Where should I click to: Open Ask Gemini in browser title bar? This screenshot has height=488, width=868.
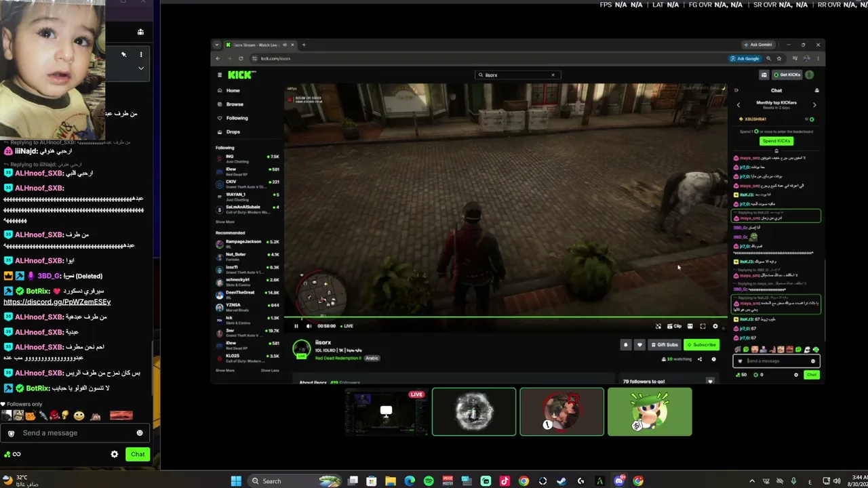(x=757, y=45)
